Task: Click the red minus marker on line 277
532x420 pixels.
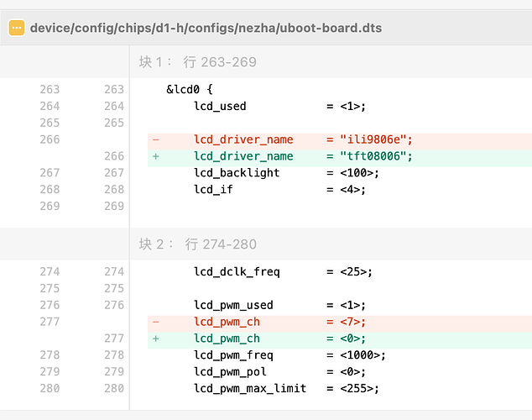Action: click(x=156, y=322)
